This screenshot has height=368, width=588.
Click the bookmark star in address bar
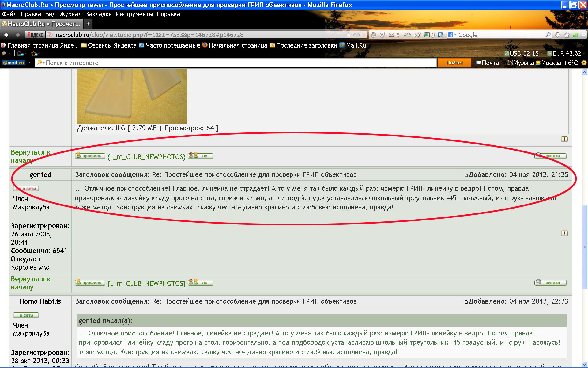pos(349,35)
